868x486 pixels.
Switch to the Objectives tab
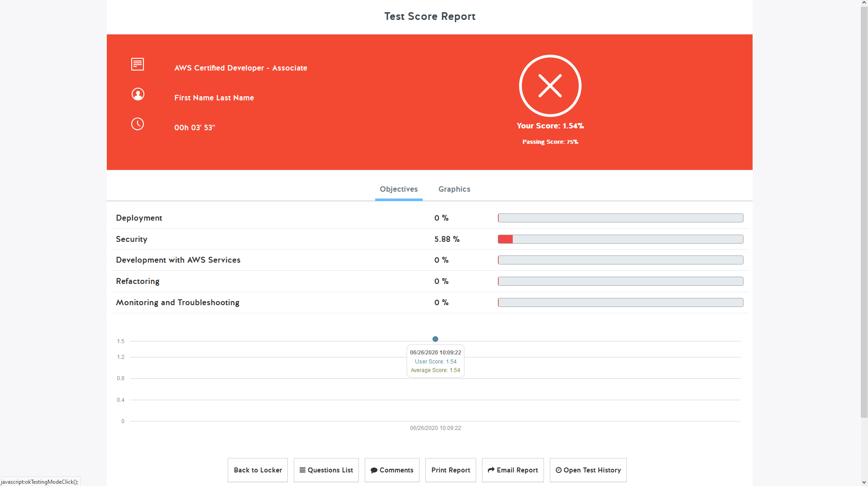point(399,189)
